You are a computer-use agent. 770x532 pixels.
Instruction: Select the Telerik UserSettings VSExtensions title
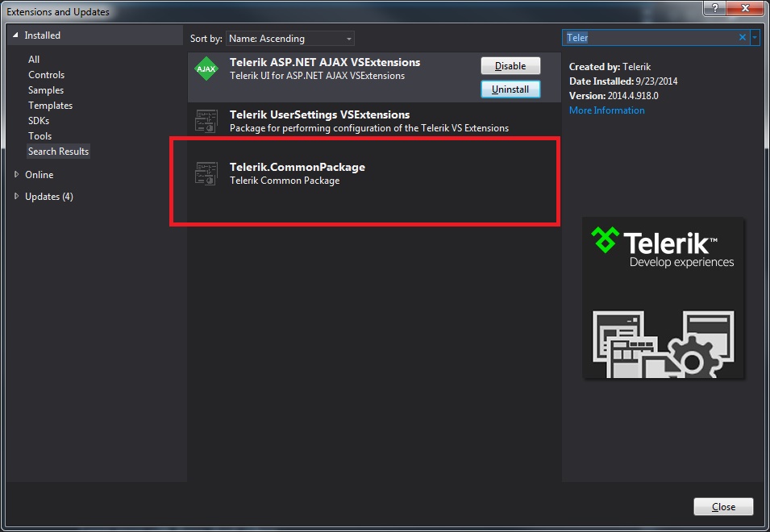[x=319, y=114]
